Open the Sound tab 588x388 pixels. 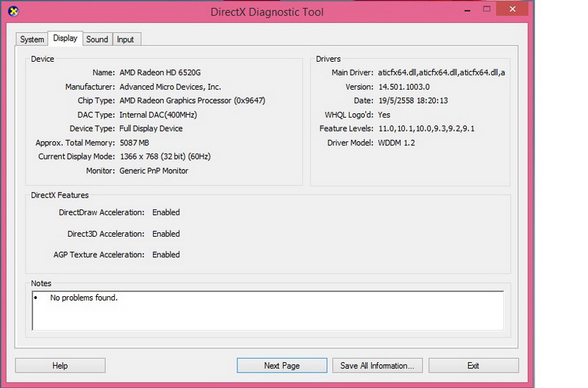pos(97,40)
